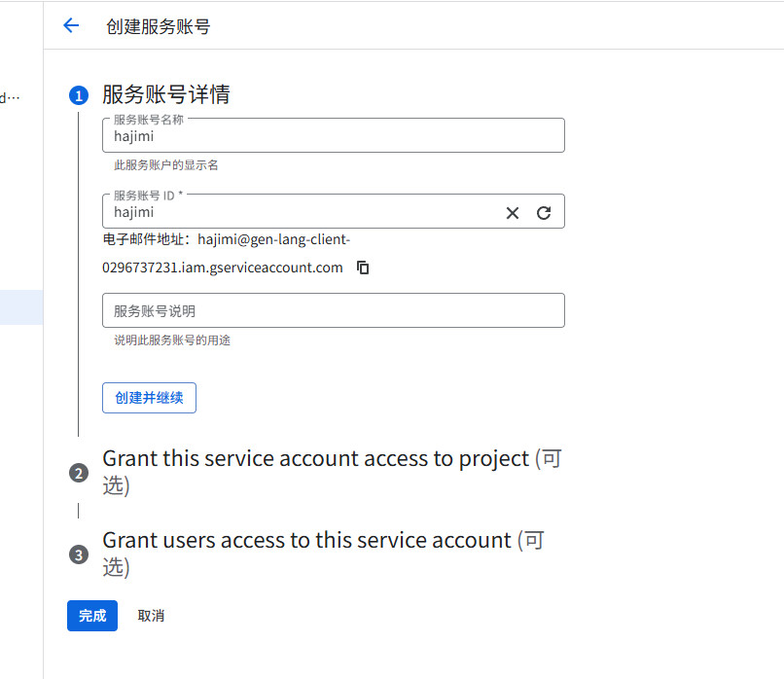This screenshot has height=679, width=784.
Task: Click the refresh icon in 服务账号 ID field
Action: click(544, 213)
